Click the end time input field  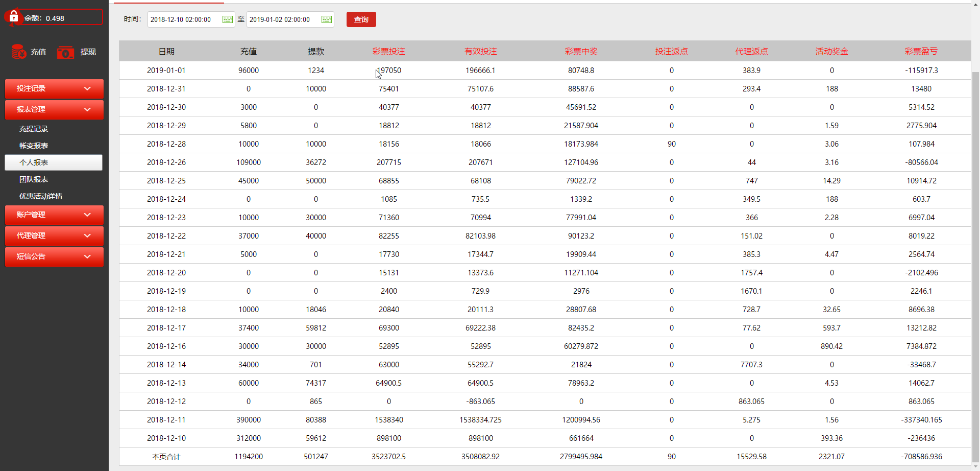(283, 19)
